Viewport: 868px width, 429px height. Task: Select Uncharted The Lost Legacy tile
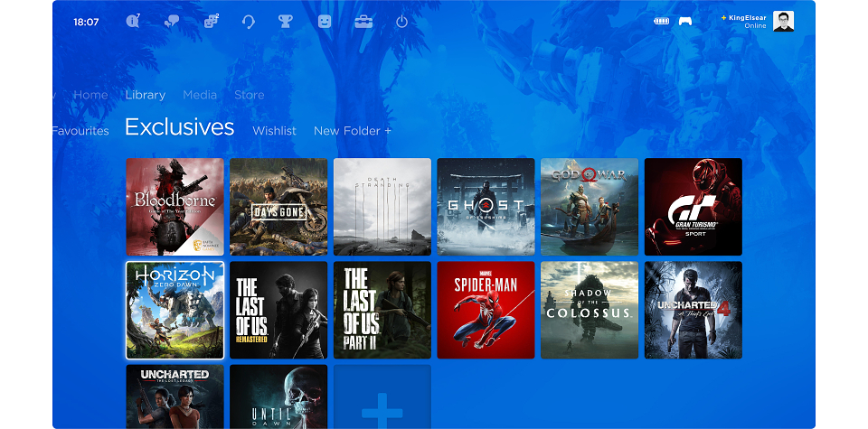(175, 396)
